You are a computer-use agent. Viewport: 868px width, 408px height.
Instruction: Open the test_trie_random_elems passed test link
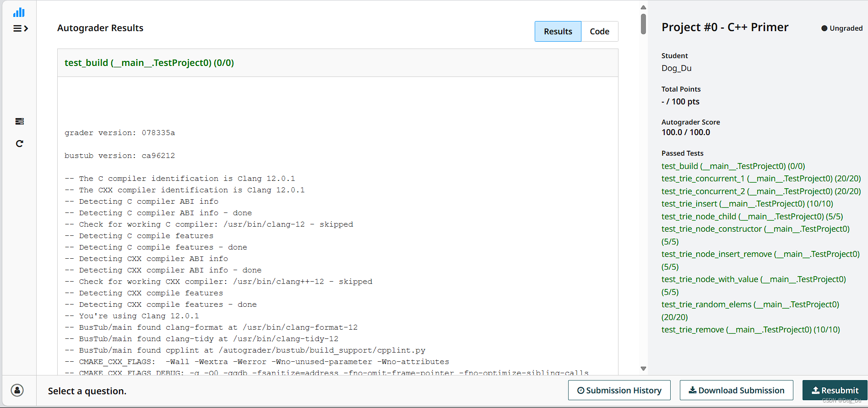pyautogui.click(x=750, y=305)
